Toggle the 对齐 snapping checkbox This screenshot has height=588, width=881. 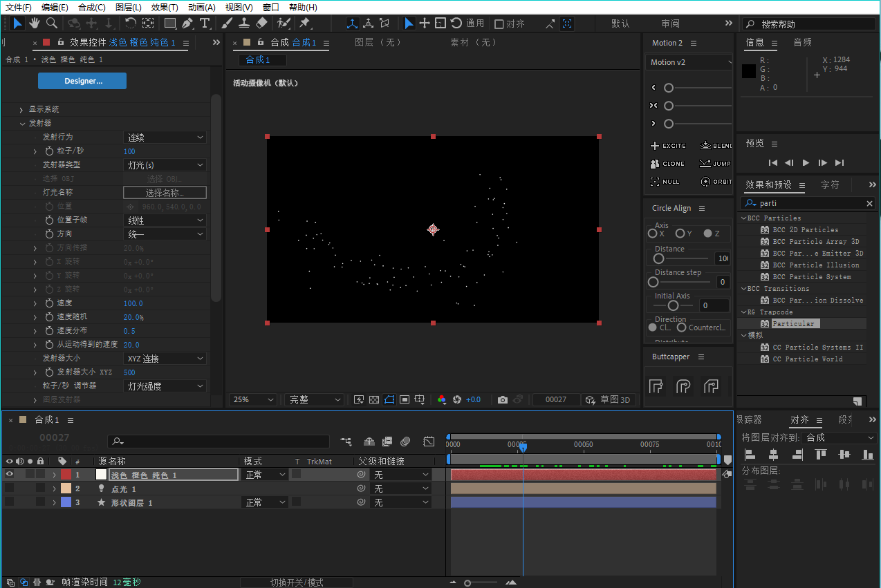click(499, 23)
